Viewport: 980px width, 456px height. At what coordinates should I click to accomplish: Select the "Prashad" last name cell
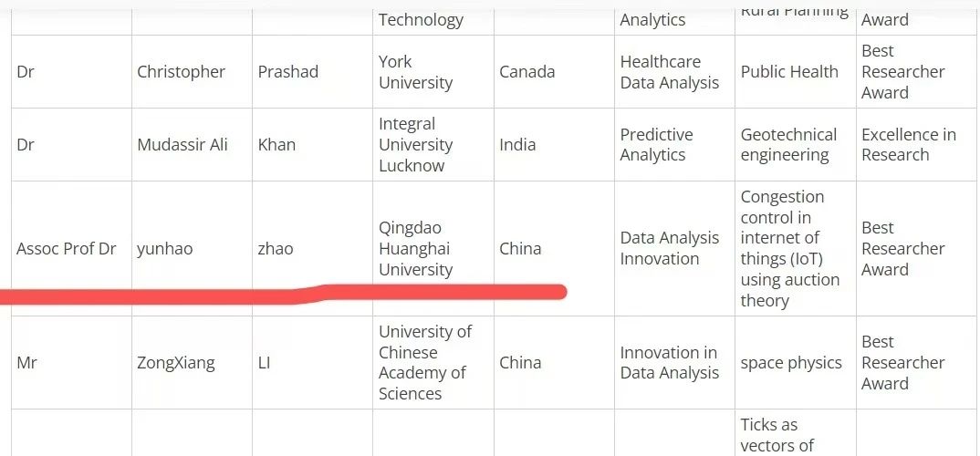287,72
